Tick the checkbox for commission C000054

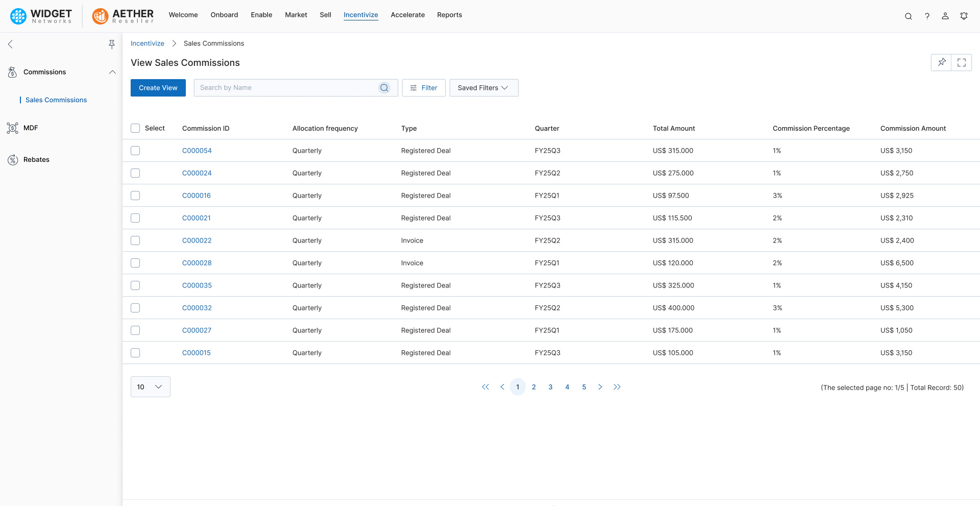135,151
